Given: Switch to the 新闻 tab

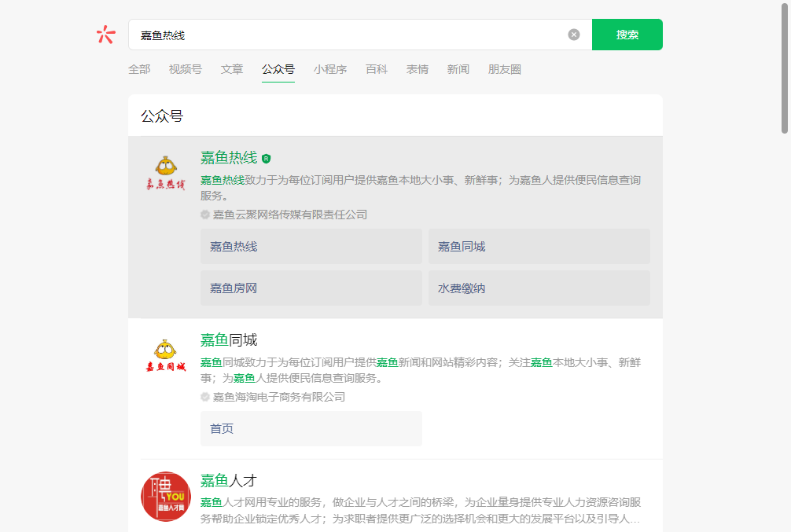Looking at the screenshot, I should (458, 70).
